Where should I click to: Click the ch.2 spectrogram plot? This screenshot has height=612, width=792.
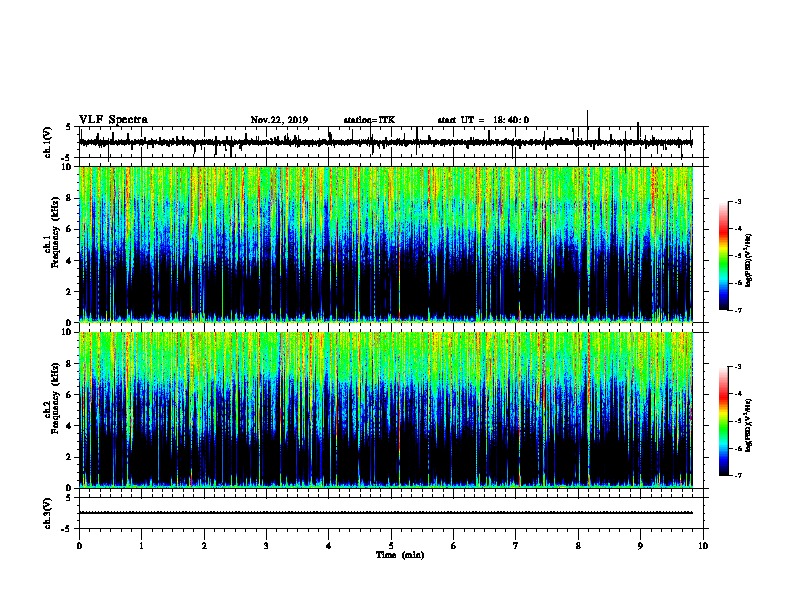(386, 410)
